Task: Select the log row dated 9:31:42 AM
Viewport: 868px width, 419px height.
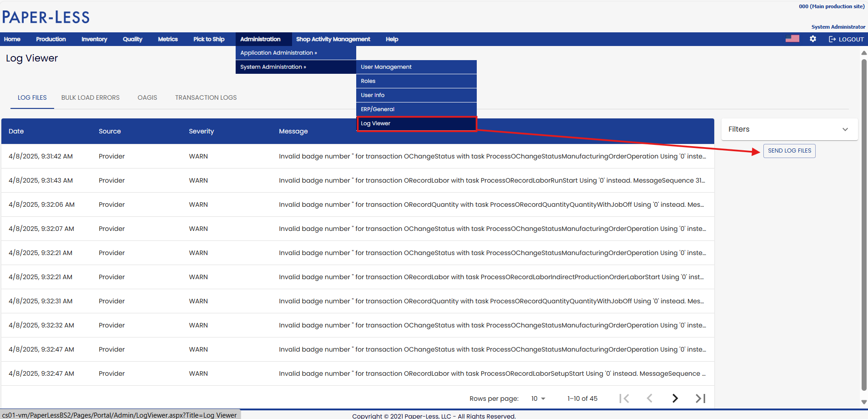Action: pos(358,156)
